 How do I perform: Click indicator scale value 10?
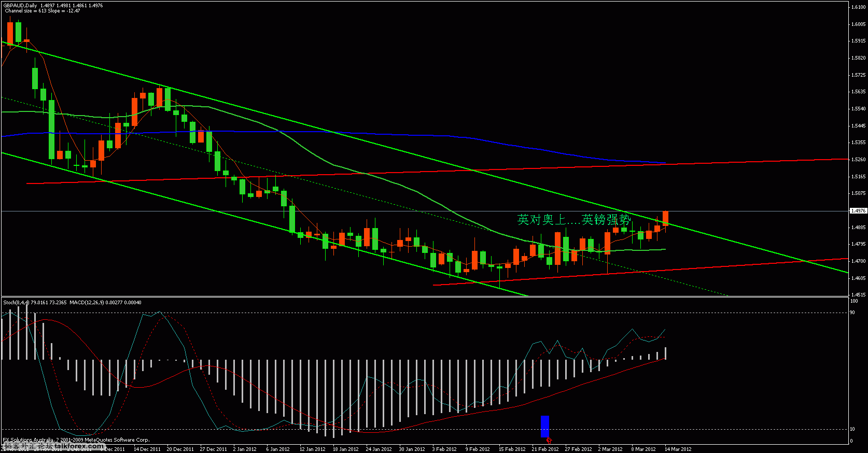[852, 429]
